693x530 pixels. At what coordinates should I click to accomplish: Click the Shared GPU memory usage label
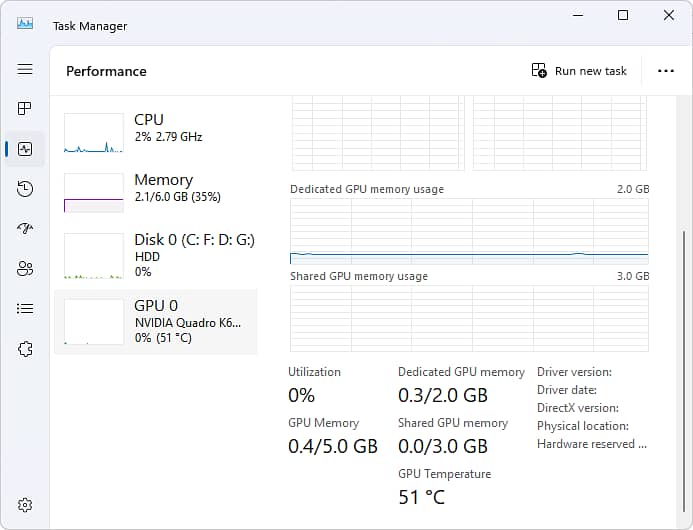tap(359, 276)
